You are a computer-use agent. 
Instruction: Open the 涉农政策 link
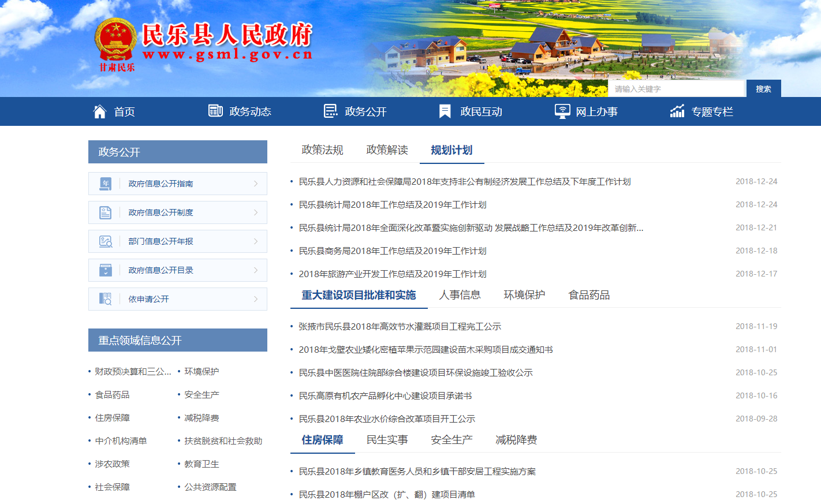tap(112, 464)
